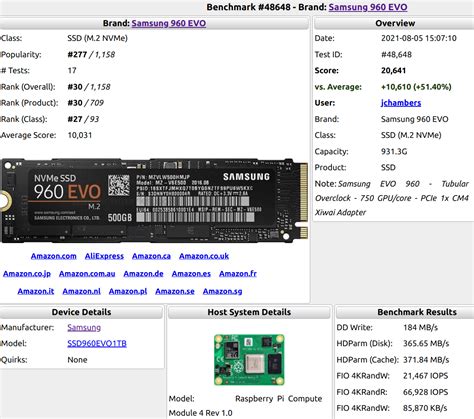Select the Average Score value 10,031
Image resolution: width=474 pixels, height=419 pixels.
(x=80, y=135)
